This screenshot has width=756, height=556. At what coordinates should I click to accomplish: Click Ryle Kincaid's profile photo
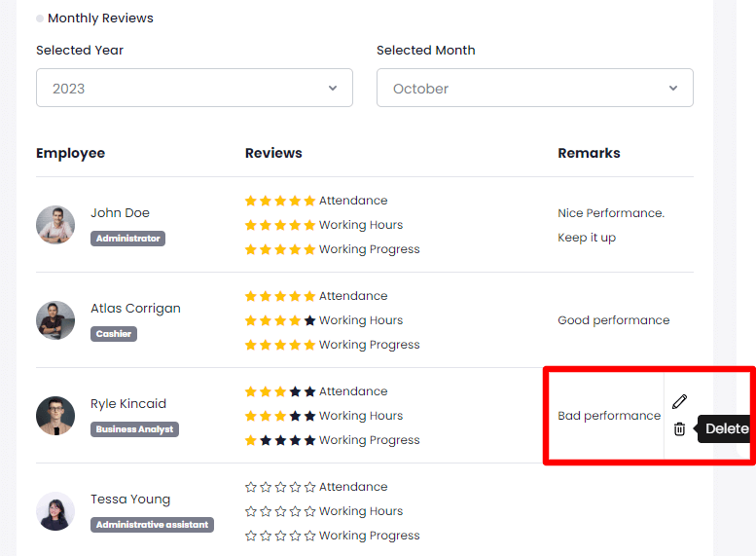click(x=55, y=416)
